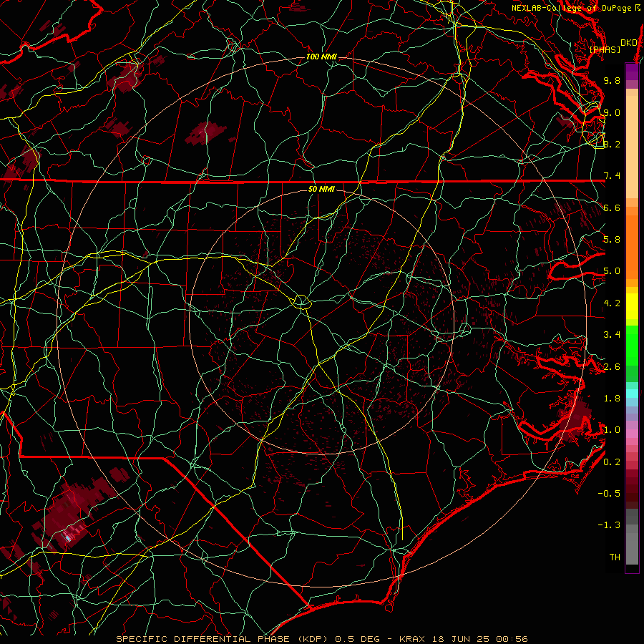Click the 5.0 value on color scale
The width and height of the screenshot is (644, 644).
point(612,271)
